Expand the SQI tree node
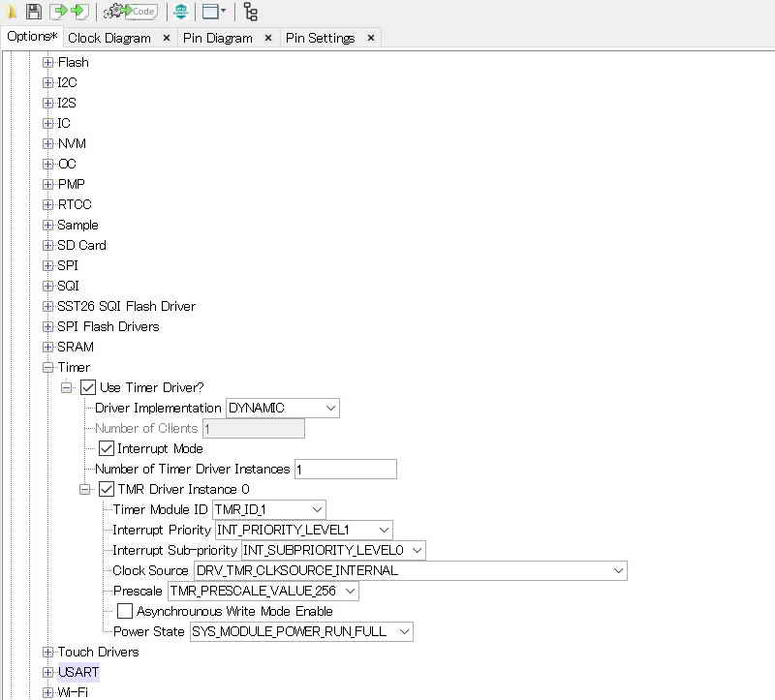775x700 pixels. (47, 286)
